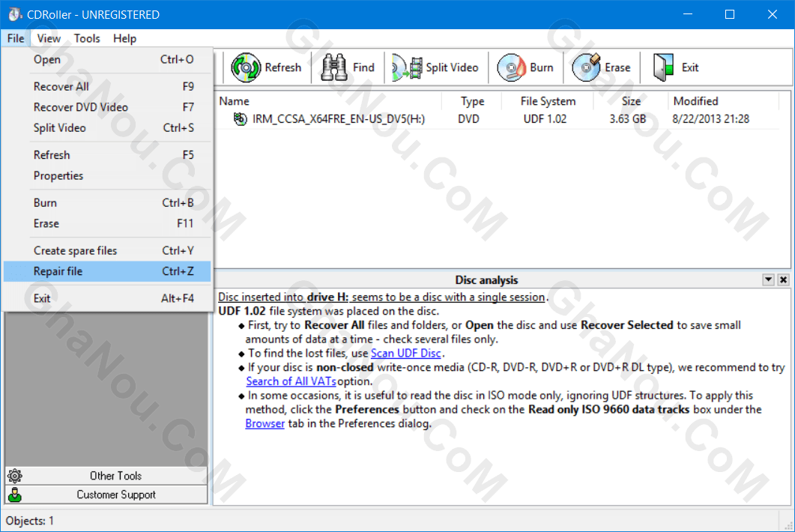Choose Exit in the File menu

[107, 299]
